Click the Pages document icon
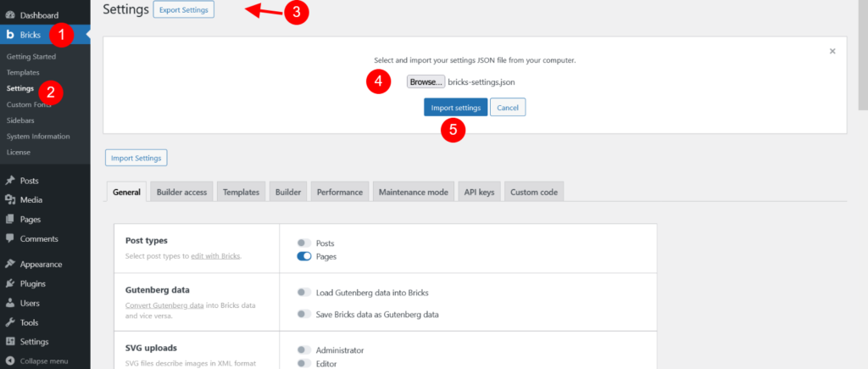 click(x=10, y=220)
